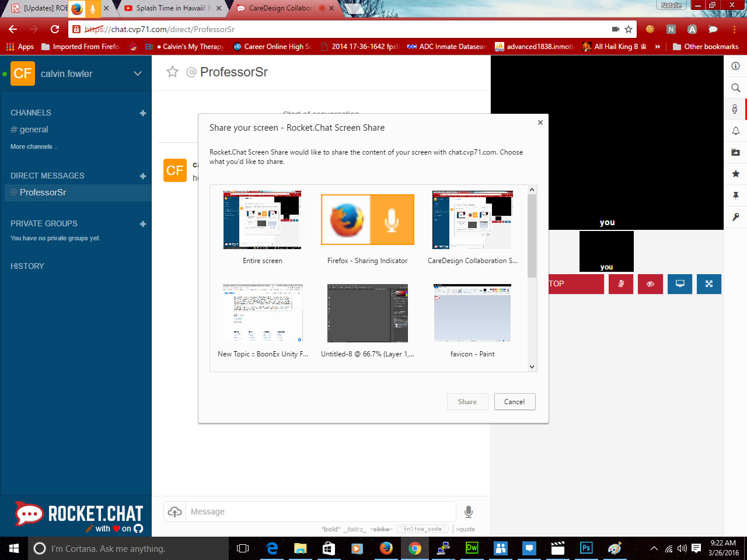The width and height of the screenshot is (747, 560).
Task: Open the notifications bell icon
Action: tap(735, 131)
